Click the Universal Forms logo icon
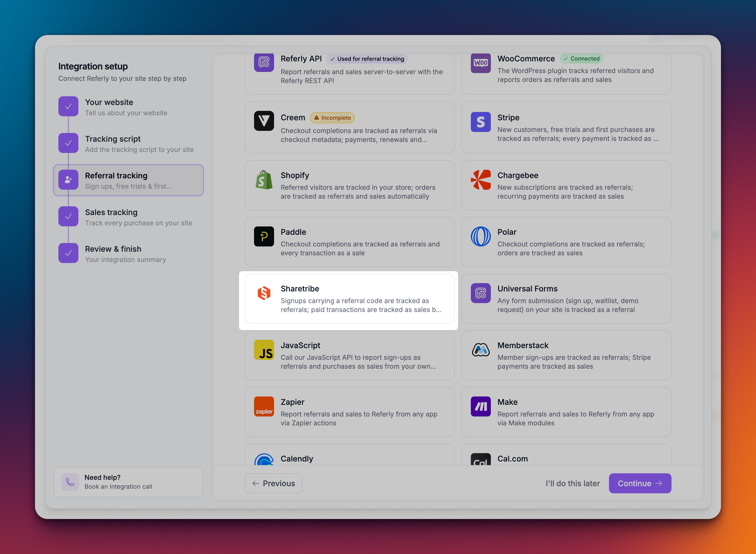Image resolution: width=756 pixels, height=554 pixels. [480, 293]
